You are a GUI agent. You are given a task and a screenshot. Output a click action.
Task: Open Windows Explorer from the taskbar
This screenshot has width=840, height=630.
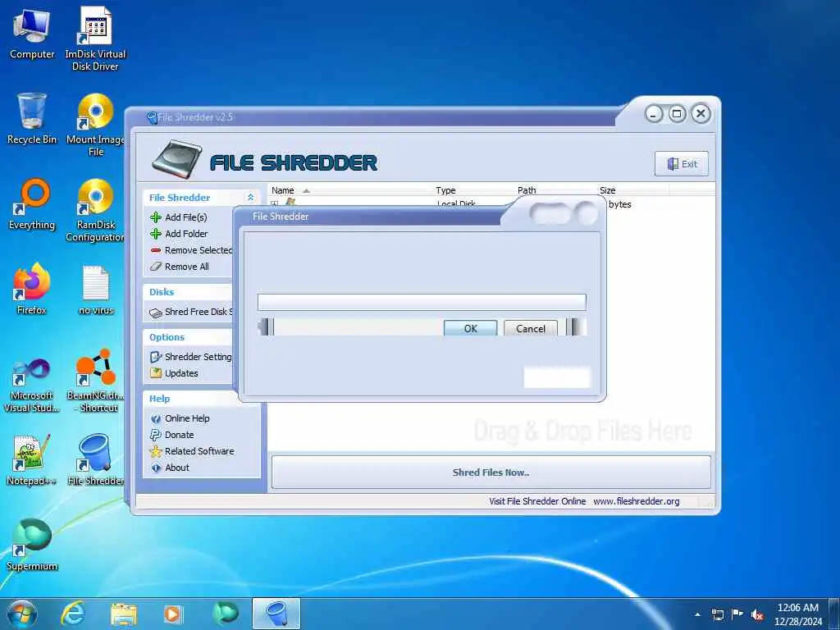click(124, 614)
